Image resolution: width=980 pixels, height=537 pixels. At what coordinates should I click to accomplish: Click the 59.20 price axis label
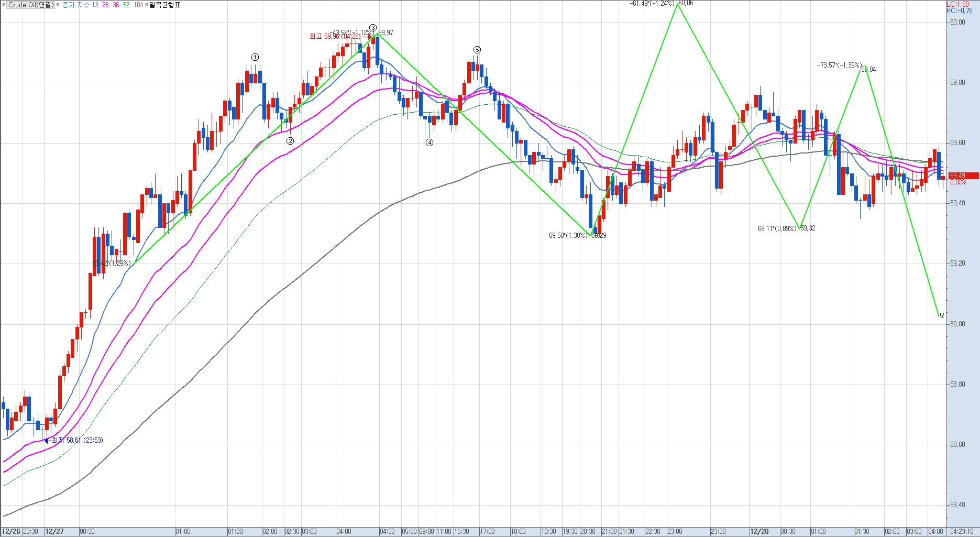click(957, 264)
